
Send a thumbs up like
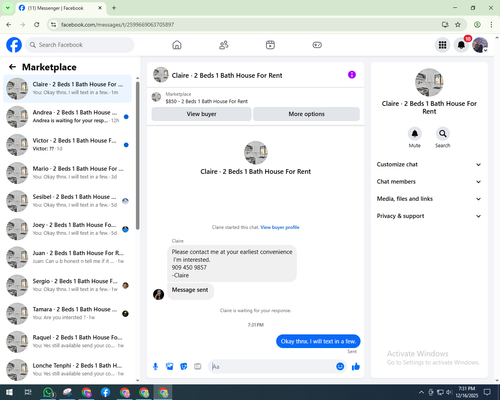[356, 367]
